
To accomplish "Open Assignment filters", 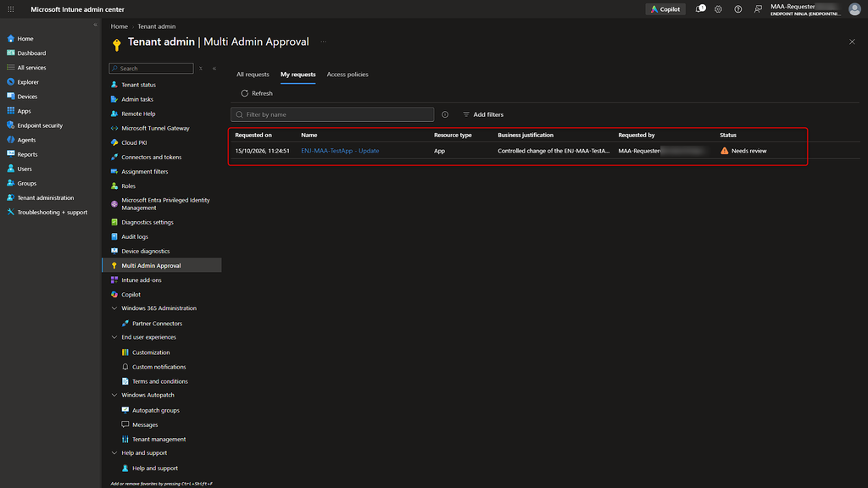I will pos(144,171).
